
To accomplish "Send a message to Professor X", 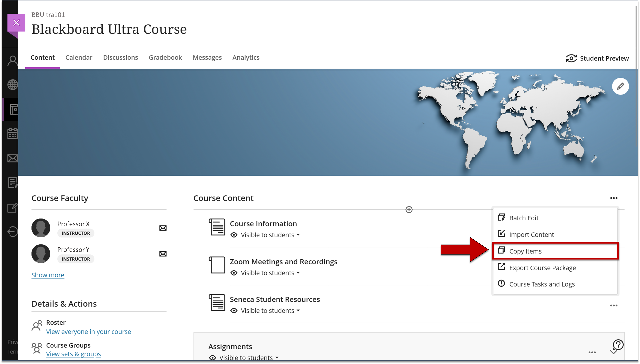I will (x=163, y=228).
